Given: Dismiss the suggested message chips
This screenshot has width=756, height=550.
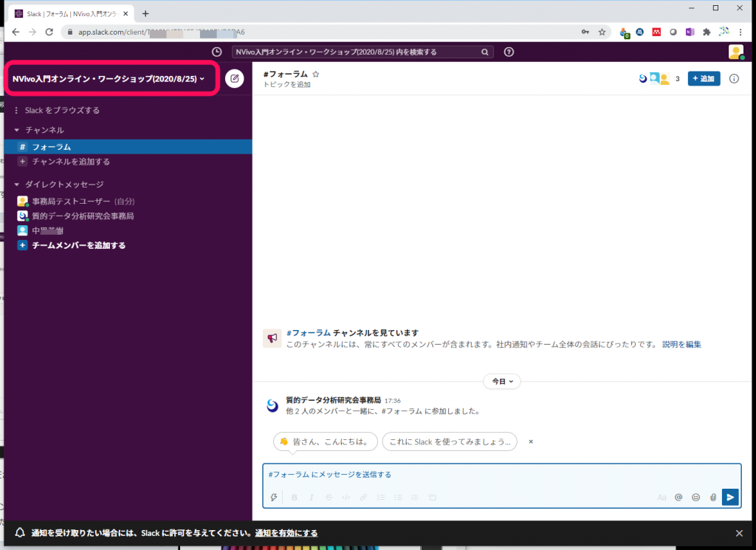Looking at the screenshot, I should point(531,441).
